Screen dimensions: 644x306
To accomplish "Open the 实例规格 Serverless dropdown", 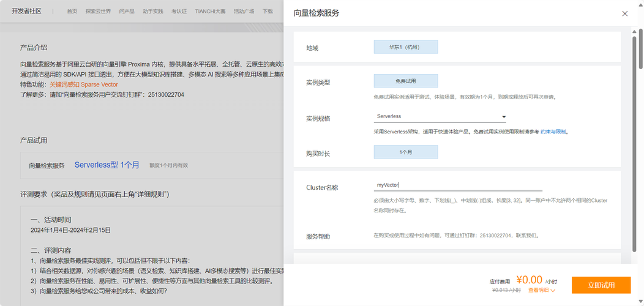I will pos(440,117).
